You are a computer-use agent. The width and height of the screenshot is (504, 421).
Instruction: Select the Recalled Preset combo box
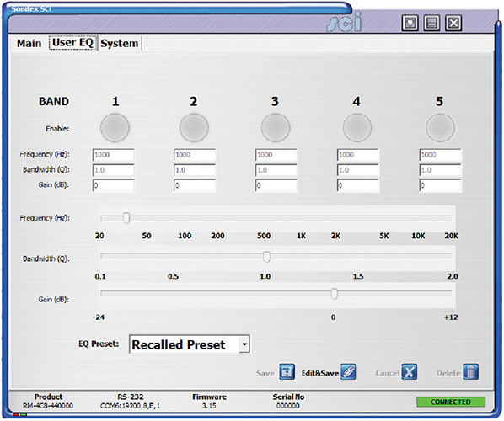pyautogui.click(x=190, y=344)
